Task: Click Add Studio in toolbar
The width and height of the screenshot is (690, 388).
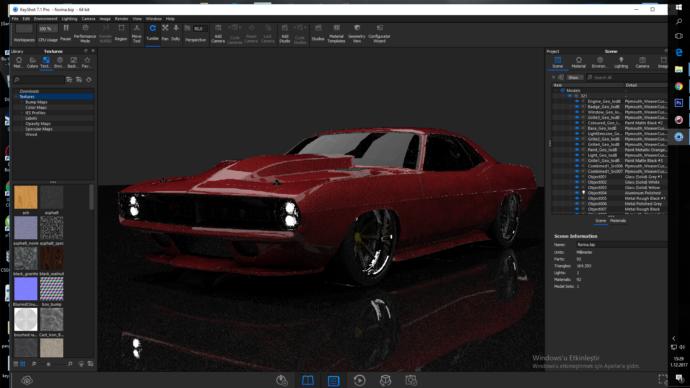Action: point(285,33)
